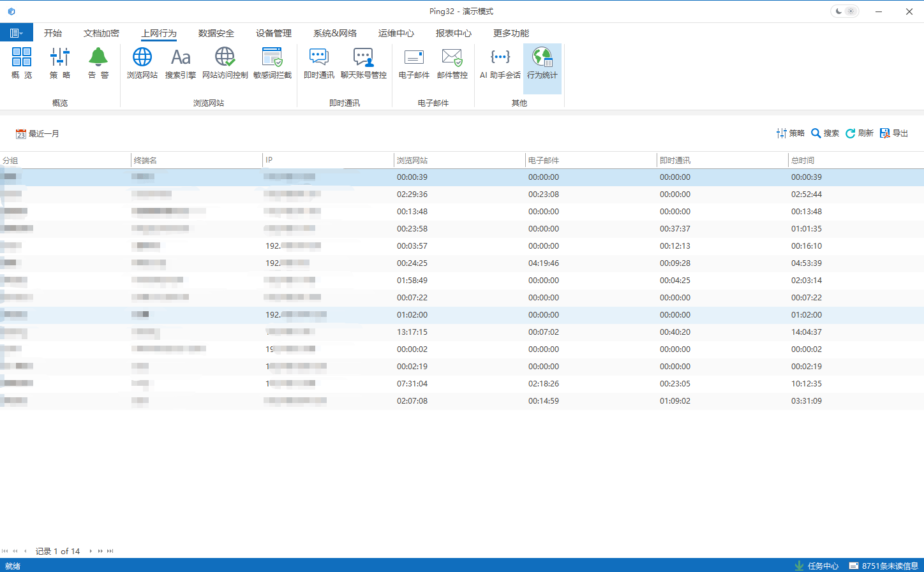Click the 导出 button
924x572 pixels.
click(894, 133)
